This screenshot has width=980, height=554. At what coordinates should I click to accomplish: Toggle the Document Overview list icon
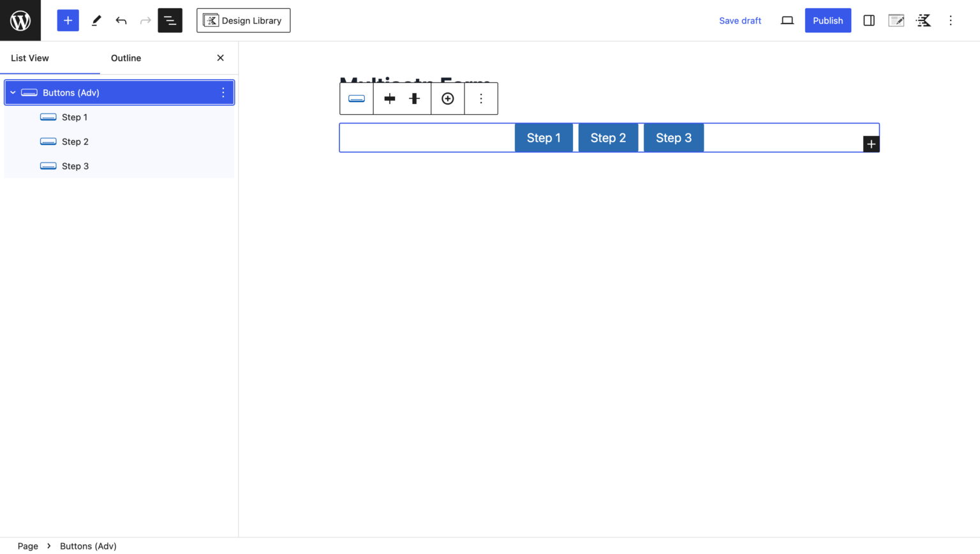(170, 20)
